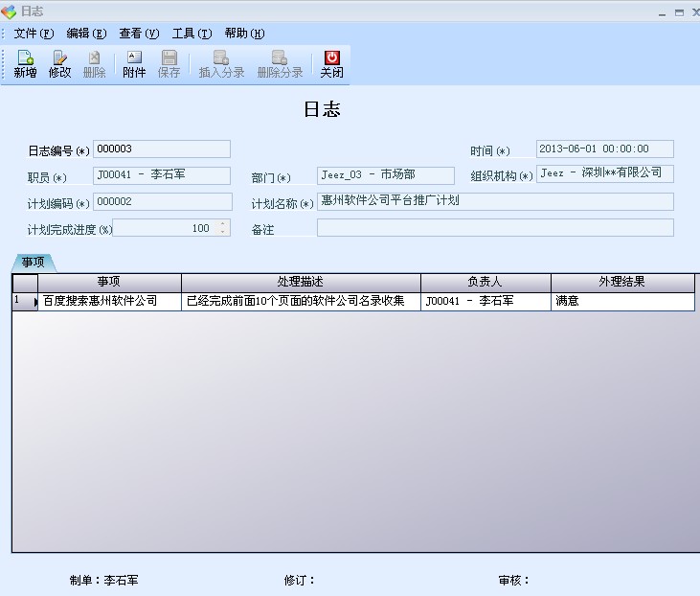
Task: Click the 新增 (New) toolbar icon
Action: [25, 64]
